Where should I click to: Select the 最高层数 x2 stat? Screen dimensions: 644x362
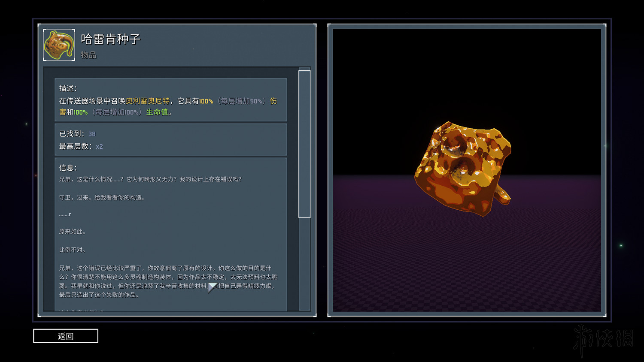tap(99, 147)
